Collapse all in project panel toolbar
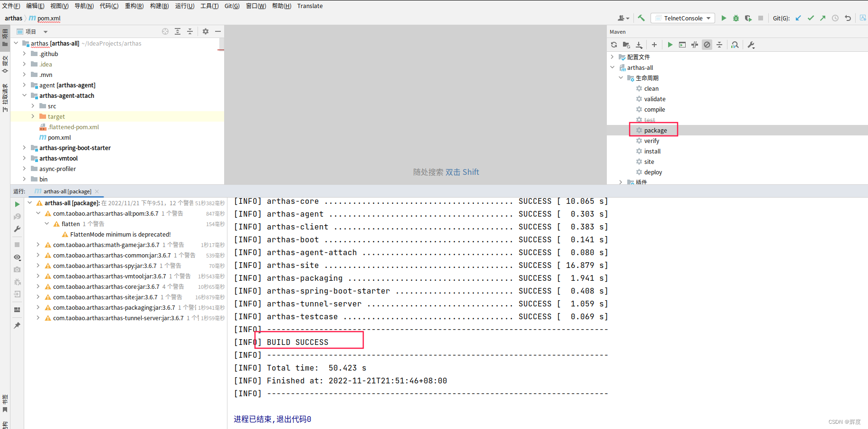The width and height of the screenshot is (868, 429). [x=190, y=31]
